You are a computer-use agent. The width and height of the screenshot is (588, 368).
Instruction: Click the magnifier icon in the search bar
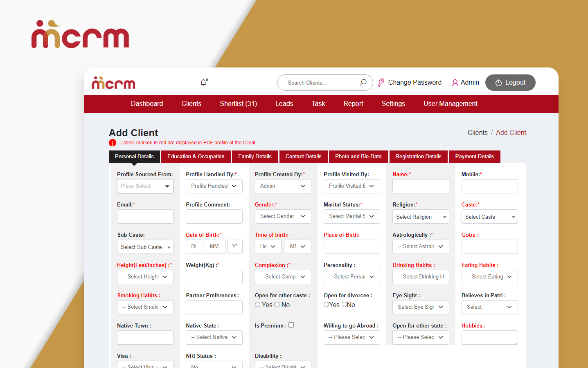[363, 82]
